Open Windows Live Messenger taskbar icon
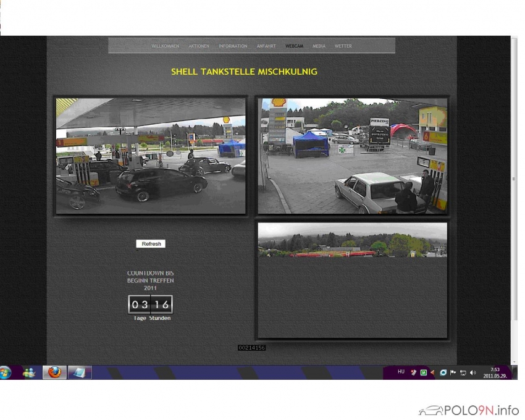The image size is (525, 420). coord(29,372)
